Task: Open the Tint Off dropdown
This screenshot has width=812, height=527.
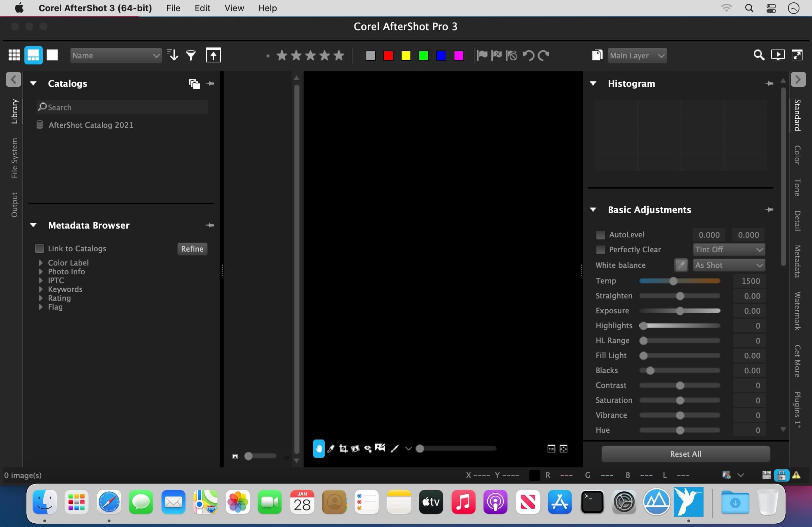Action: tap(729, 250)
